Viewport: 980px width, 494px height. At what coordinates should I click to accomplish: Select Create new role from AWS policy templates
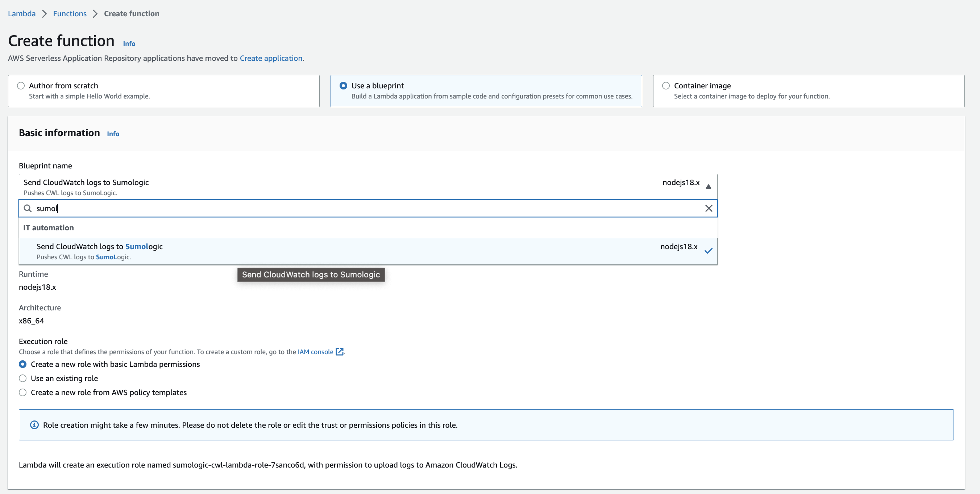23,393
